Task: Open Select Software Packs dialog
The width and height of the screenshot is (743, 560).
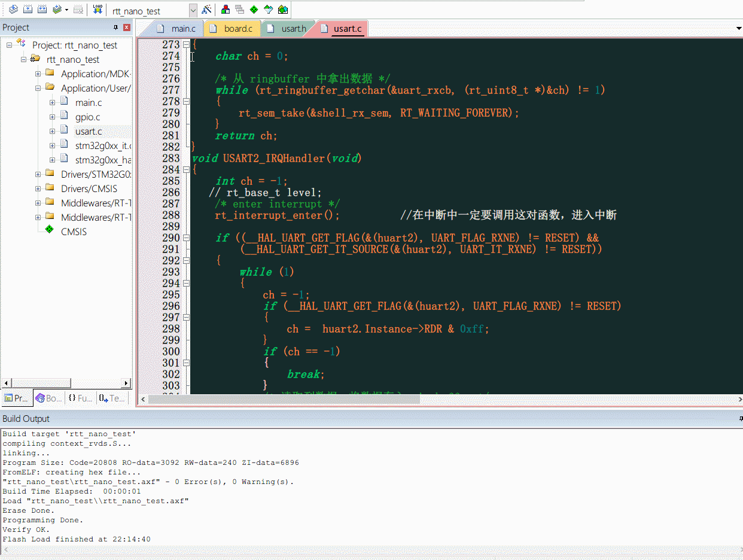Action: pos(268,10)
